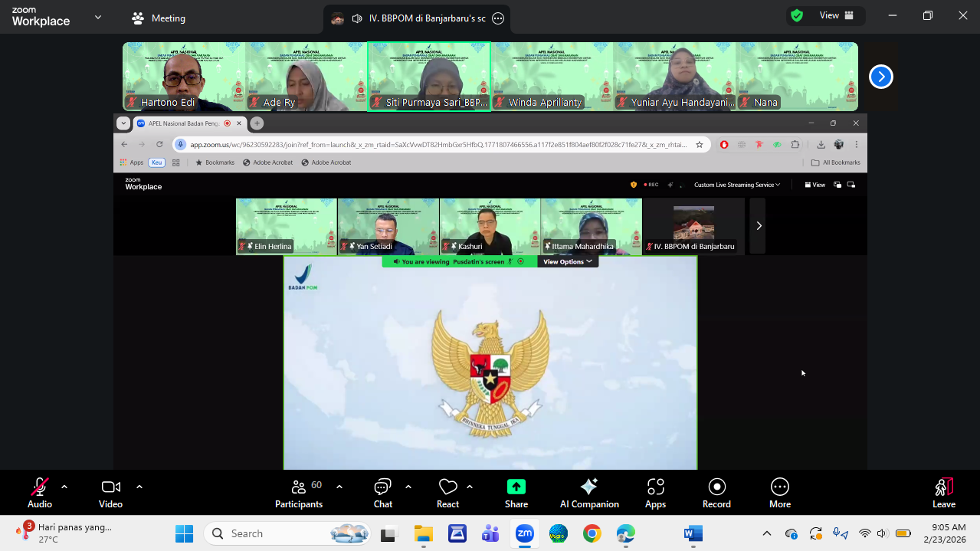Switch to the Meeting tab
The height and width of the screenshot is (551, 980).
159,18
